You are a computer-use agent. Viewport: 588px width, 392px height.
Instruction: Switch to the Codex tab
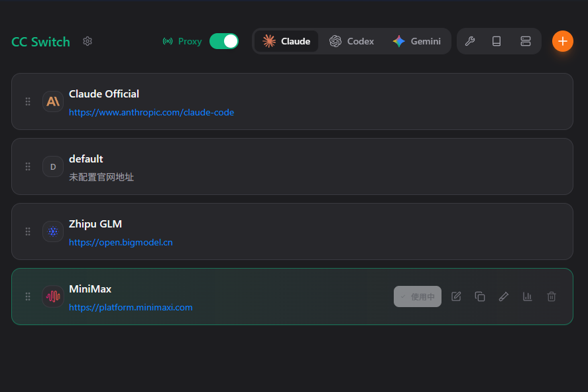[351, 41]
